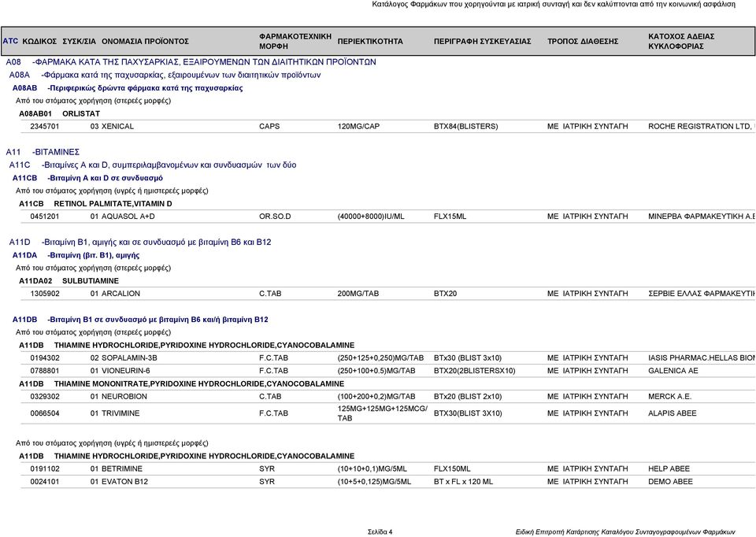Click IASIS PHARMAC.HELLAS license holder
756x537 pixels.
[701, 358]
